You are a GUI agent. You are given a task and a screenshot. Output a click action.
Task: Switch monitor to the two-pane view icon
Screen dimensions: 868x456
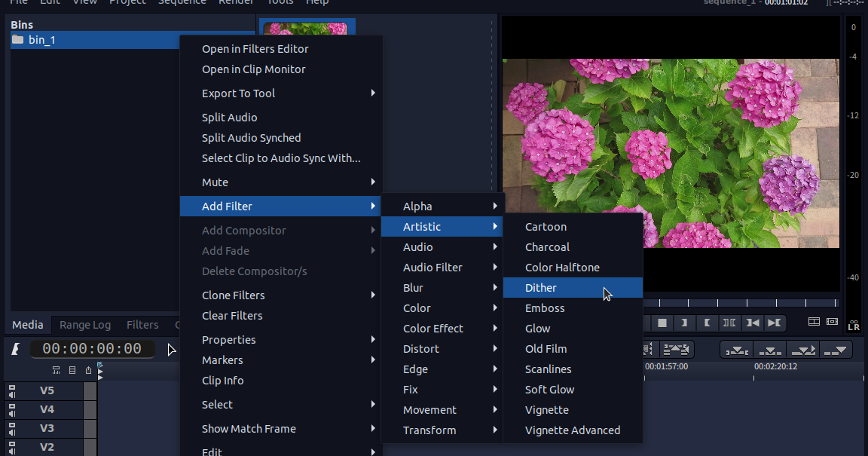click(814, 321)
